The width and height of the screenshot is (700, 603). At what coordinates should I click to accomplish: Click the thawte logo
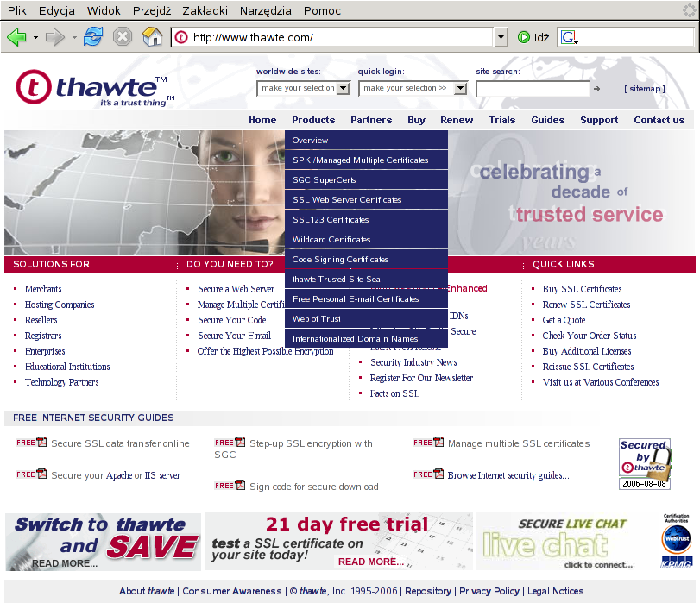95,88
